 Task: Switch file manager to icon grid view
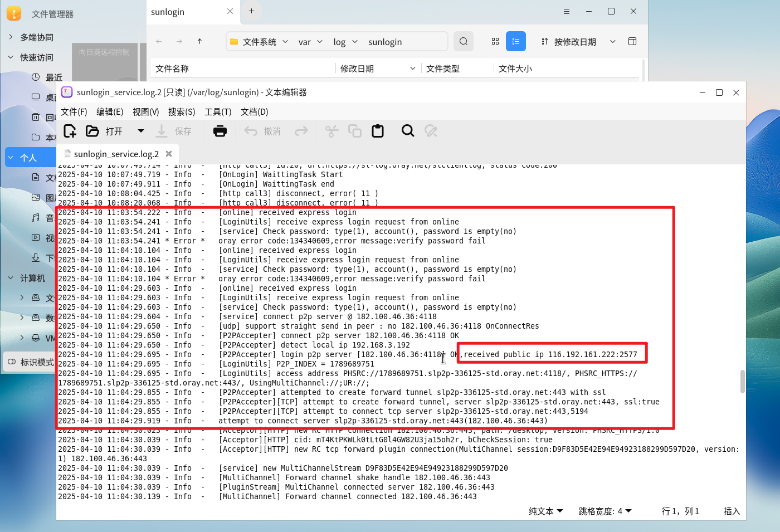495,41
